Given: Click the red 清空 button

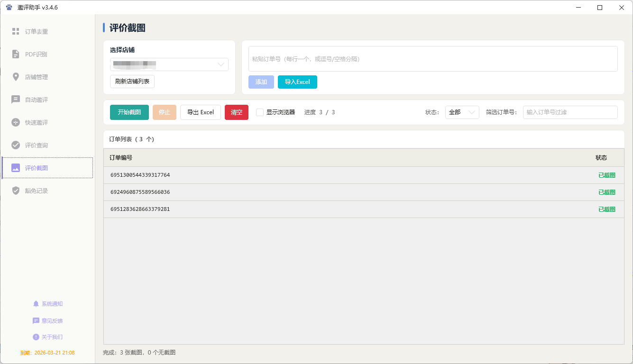Looking at the screenshot, I should tap(237, 112).
